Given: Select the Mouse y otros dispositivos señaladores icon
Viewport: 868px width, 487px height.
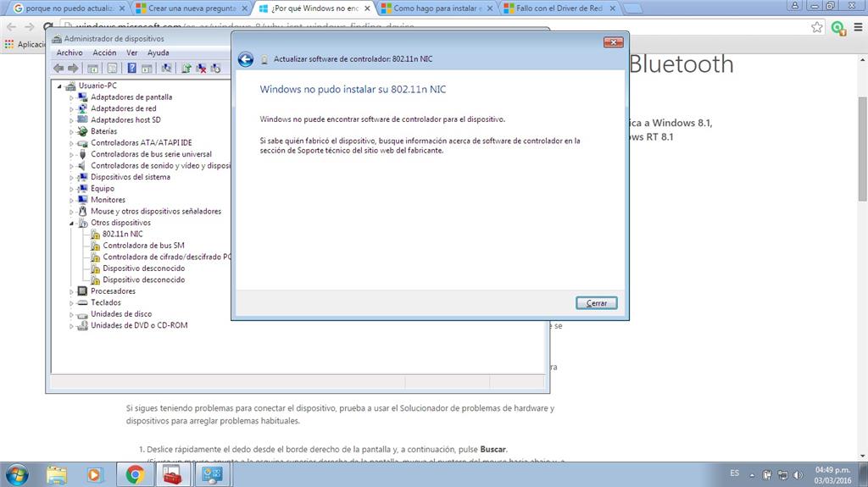Looking at the screenshot, I should coord(82,211).
